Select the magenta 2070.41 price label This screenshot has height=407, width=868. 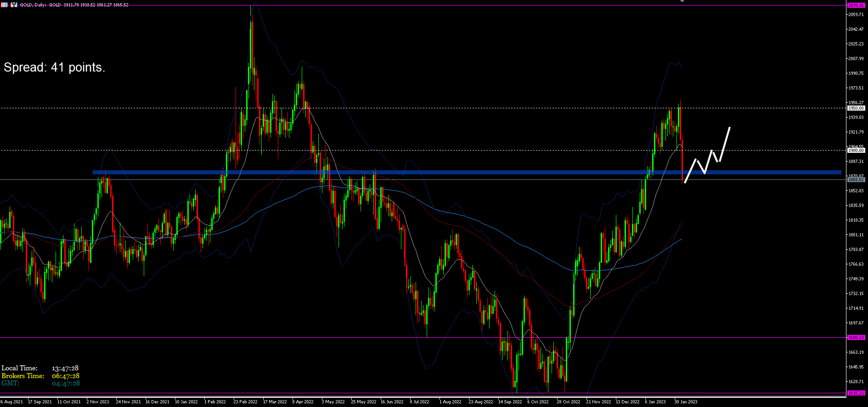[856, 6]
